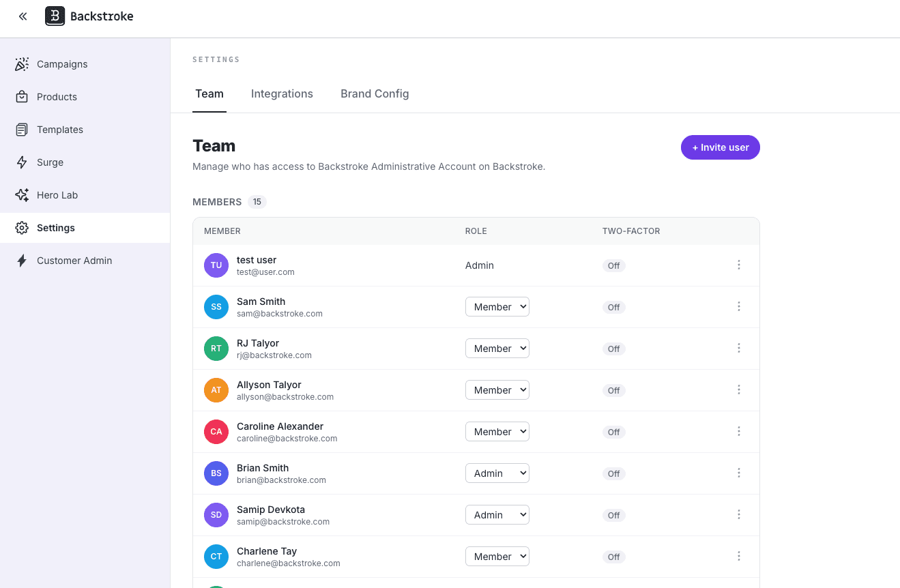Switch to the Integrations tab
900x588 pixels.
pyautogui.click(x=282, y=94)
